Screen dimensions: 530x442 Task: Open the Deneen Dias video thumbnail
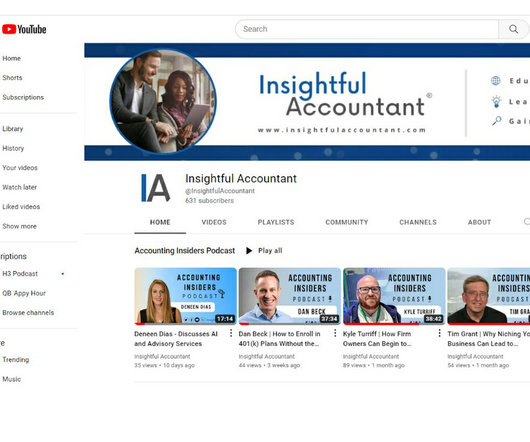pos(186,296)
